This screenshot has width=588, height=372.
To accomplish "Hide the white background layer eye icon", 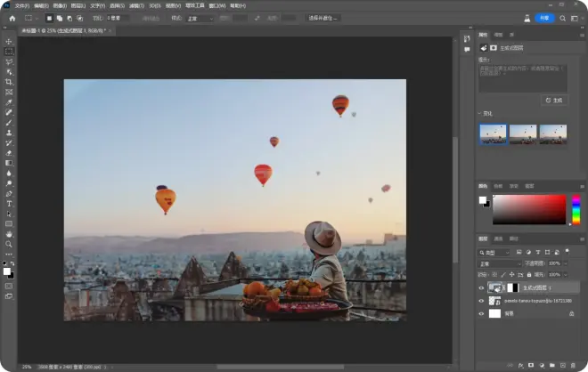I will (481, 313).
